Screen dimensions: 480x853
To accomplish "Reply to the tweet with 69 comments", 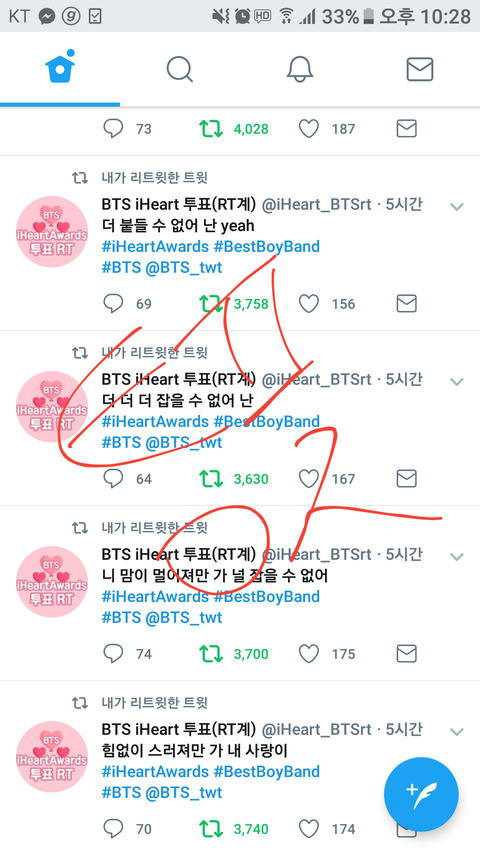I will pos(113,304).
